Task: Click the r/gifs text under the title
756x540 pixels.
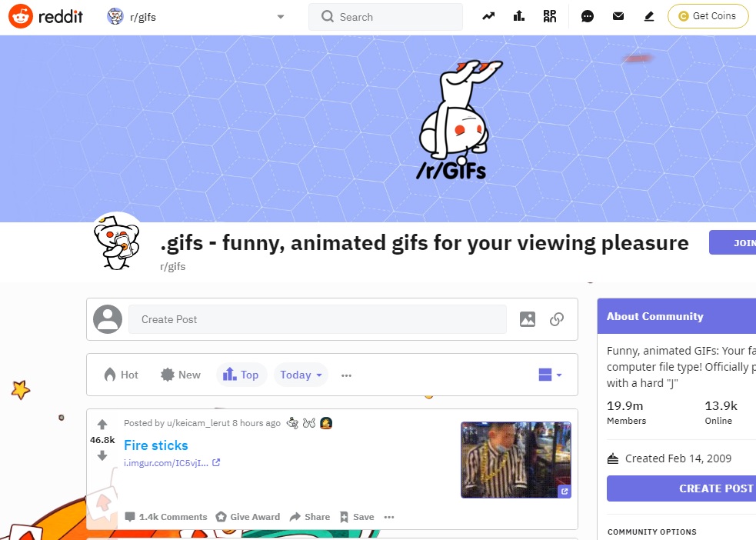Action: tap(172, 267)
